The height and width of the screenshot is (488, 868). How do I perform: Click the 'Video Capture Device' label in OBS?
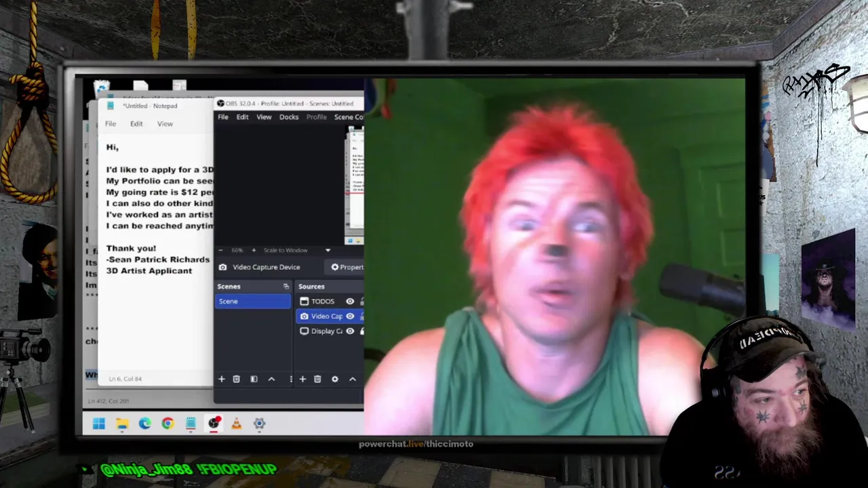[267, 267]
